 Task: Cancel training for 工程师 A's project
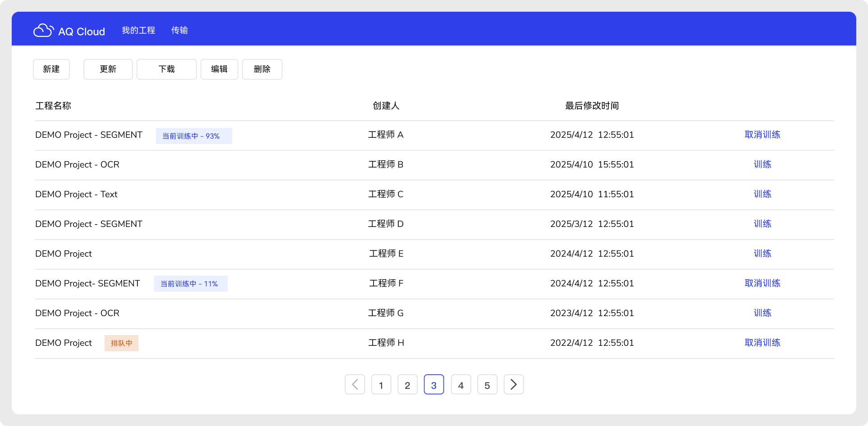click(762, 135)
